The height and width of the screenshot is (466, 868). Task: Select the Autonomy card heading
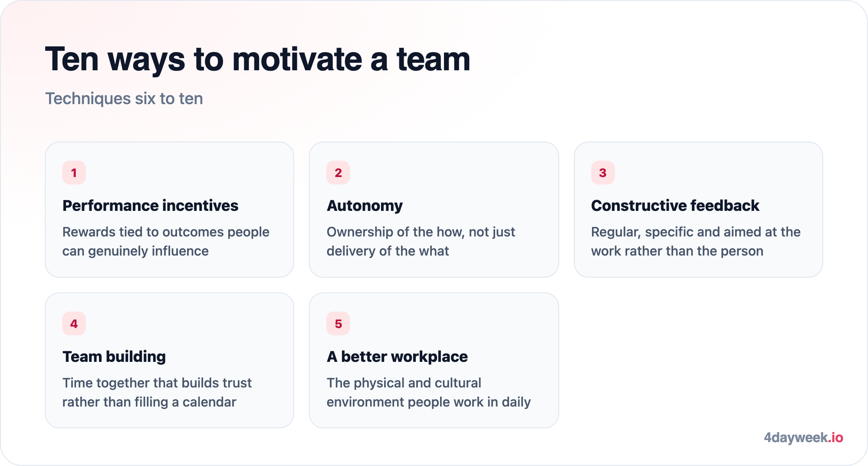[365, 206]
